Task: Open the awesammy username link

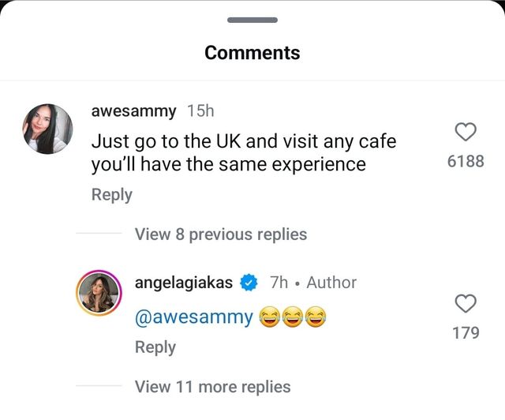Action: pos(133,111)
